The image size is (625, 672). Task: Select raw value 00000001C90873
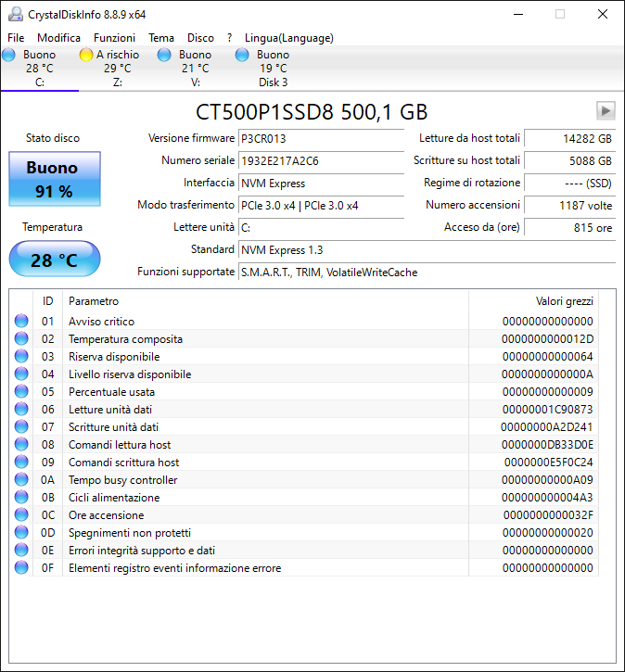point(547,410)
